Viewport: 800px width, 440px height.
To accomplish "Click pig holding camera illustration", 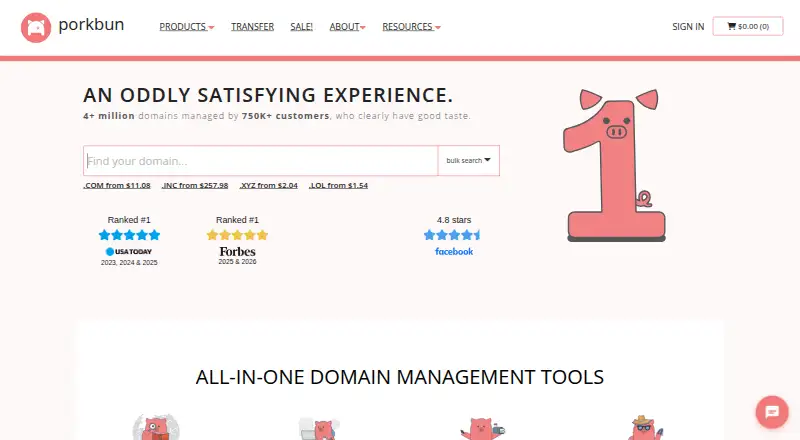I will [x=482, y=428].
